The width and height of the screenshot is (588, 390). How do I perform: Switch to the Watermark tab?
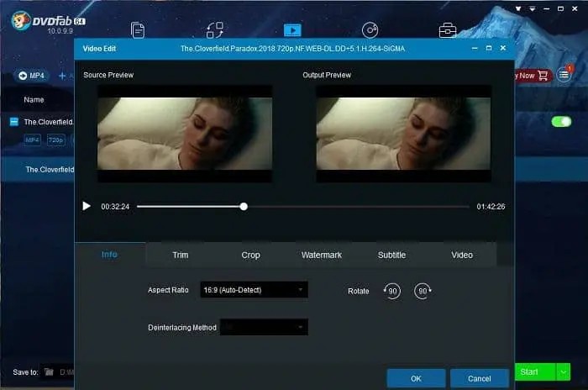tap(322, 255)
